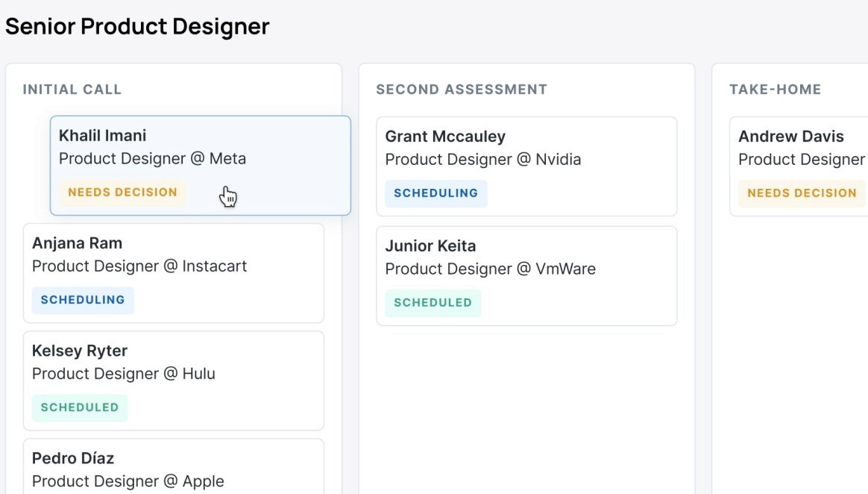The image size is (868, 494).
Task: Click the Product Designer @ Nvidia text
Action: pos(483,160)
